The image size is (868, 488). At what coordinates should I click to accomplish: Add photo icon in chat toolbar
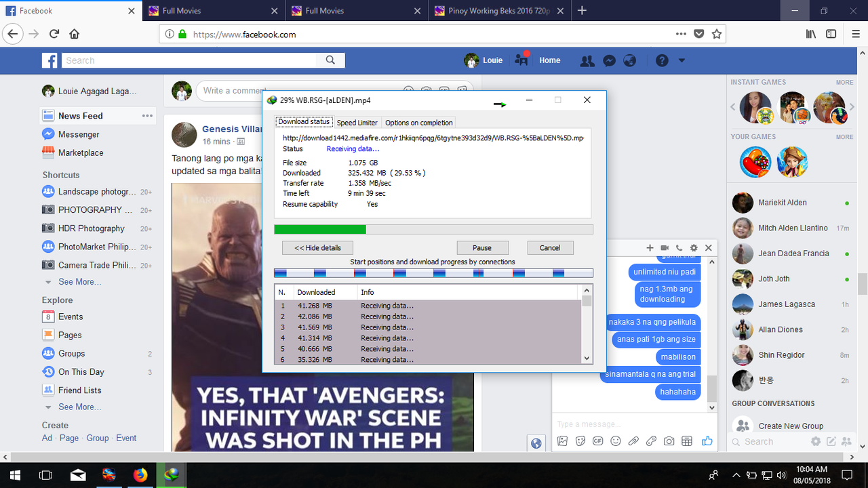(x=562, y=441)
